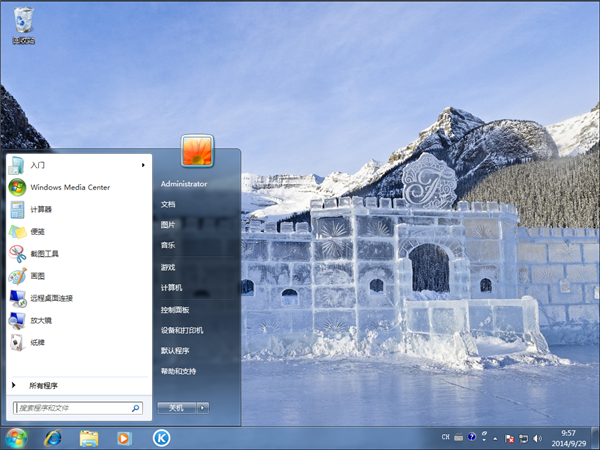Click the Shut down (关机) button
This screenshot has height=450, width=600.
(176, 408)
